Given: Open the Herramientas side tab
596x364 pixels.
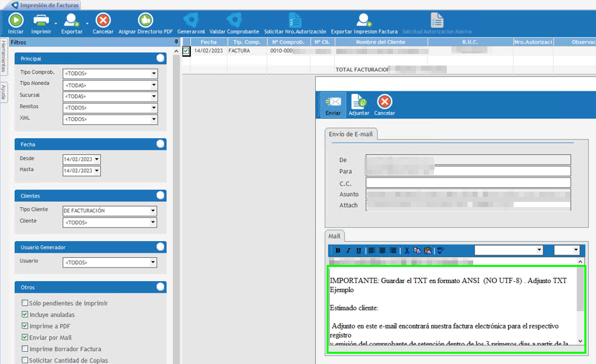Looking at the screenshot, I should click(3, 57).
